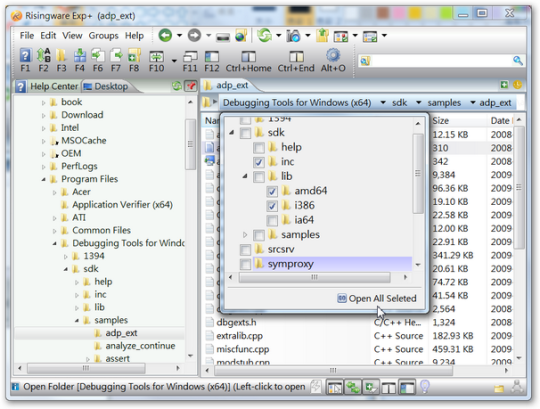Check the sdk folder checkbox

[x=245, y=133]
